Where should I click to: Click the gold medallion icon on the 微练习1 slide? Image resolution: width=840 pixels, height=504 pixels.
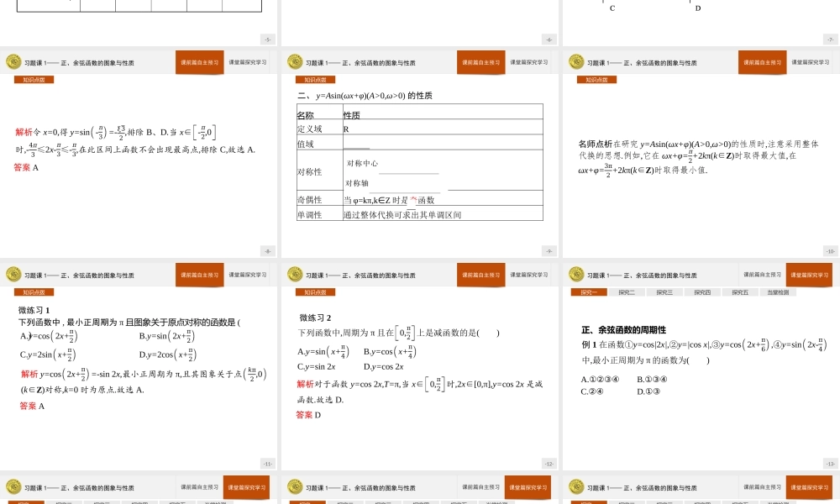(13, 275)
